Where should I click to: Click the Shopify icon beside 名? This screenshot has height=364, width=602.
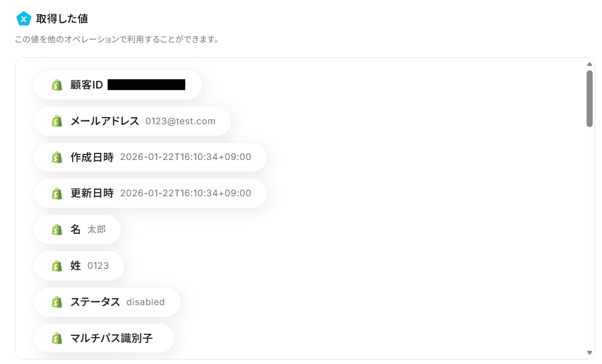(x=57, y=230)
